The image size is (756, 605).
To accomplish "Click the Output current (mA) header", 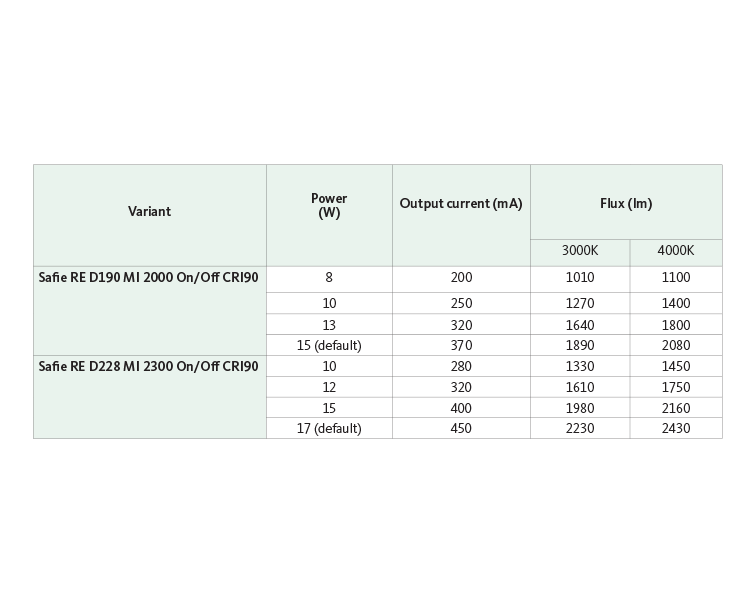I will point(461,204).
